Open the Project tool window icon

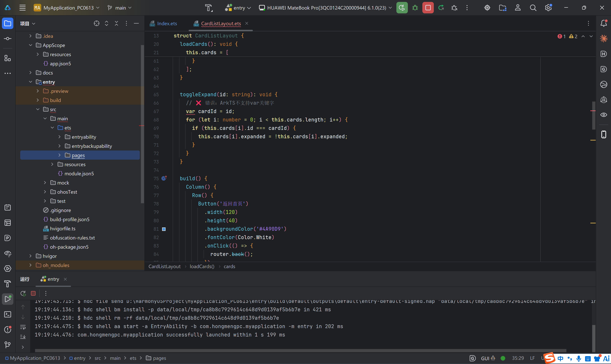pos(8,23)
